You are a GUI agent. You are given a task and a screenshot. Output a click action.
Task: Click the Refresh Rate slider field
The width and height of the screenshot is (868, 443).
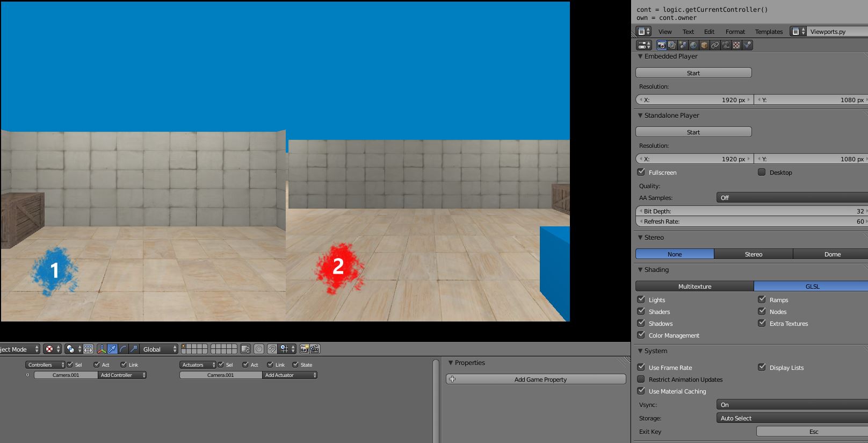pyautogui.click(x=751, y=222)
